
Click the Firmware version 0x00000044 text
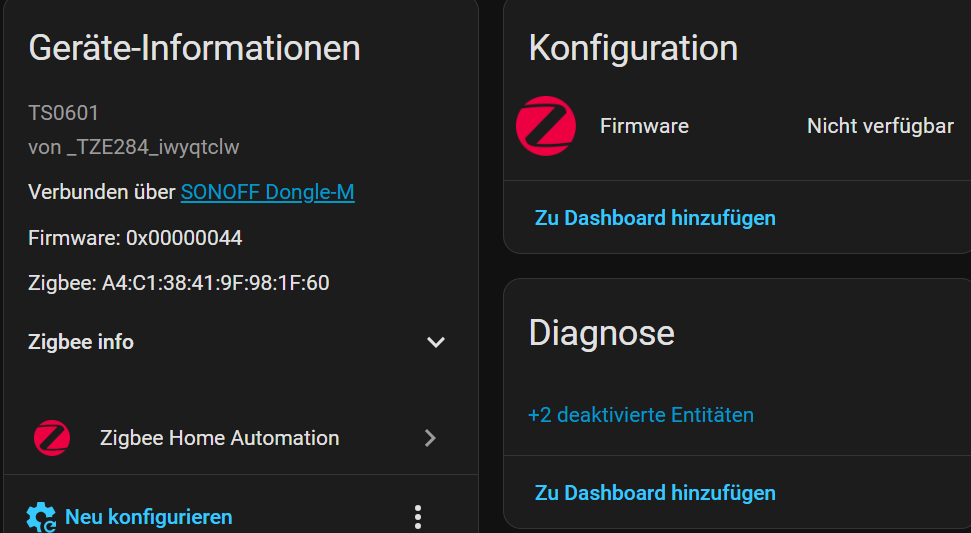coord(184,238)
